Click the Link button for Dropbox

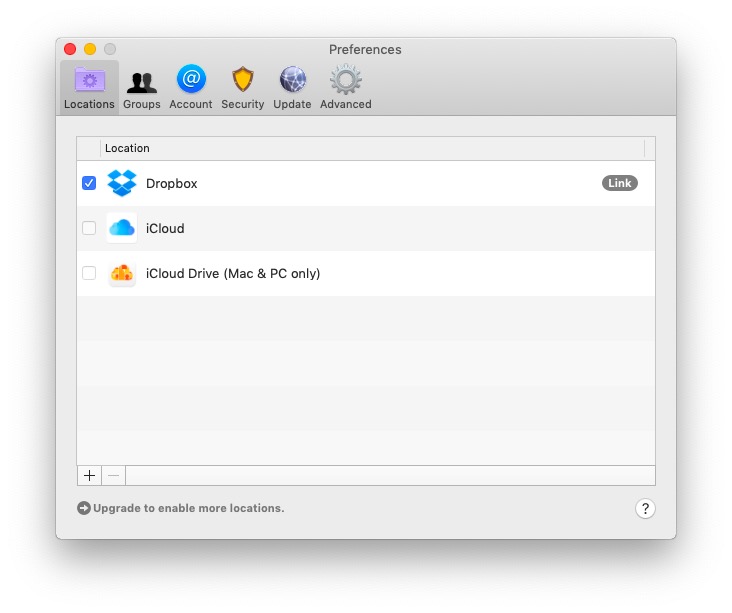(x=619, y=183)
